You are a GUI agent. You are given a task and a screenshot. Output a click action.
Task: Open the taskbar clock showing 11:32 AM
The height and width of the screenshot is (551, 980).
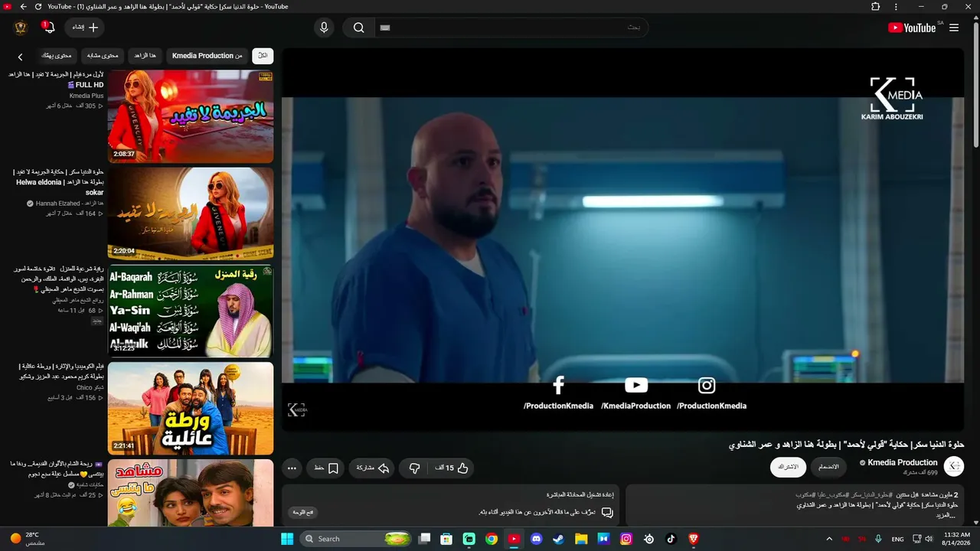956,539
